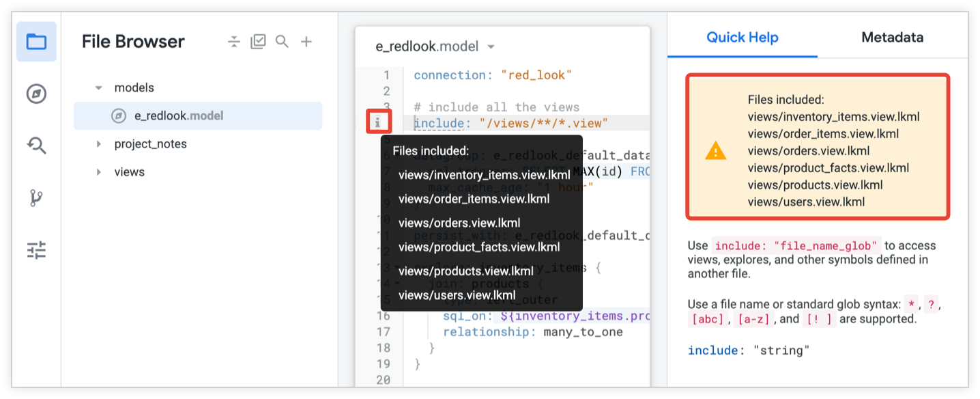Click the Find and Replace sidebar icon
This screenshot has width=980, height=399.
[x=36, y=146]
